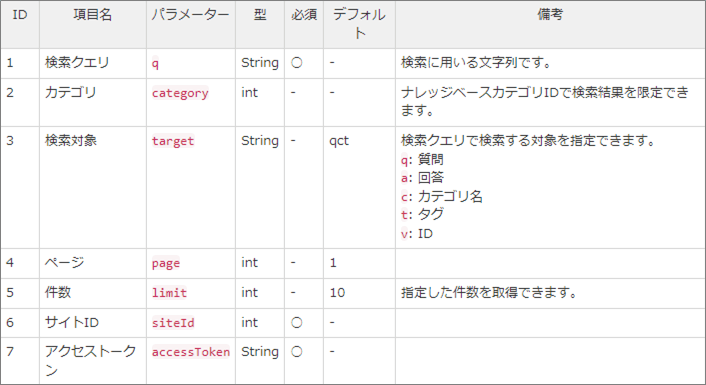This screenshot has width=706, height=385.
Task: Select the 'siteId' parameter code
Action: point(173,323)
